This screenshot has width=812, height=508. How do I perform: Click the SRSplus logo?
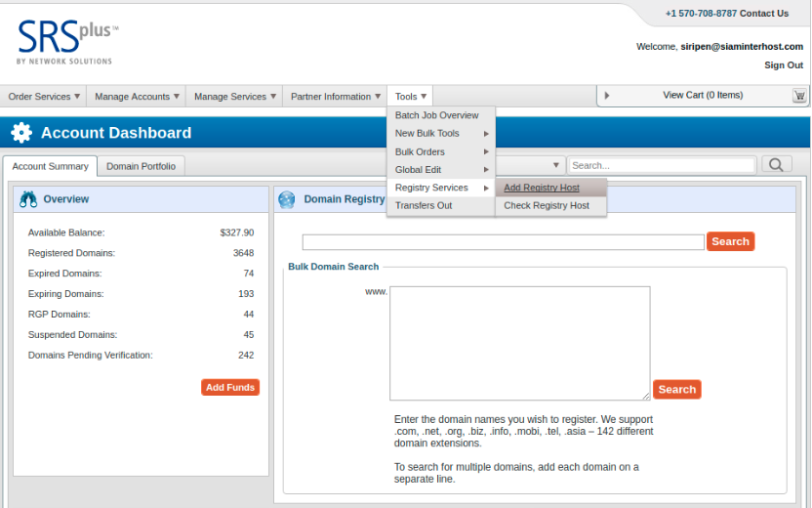[66, 41]
